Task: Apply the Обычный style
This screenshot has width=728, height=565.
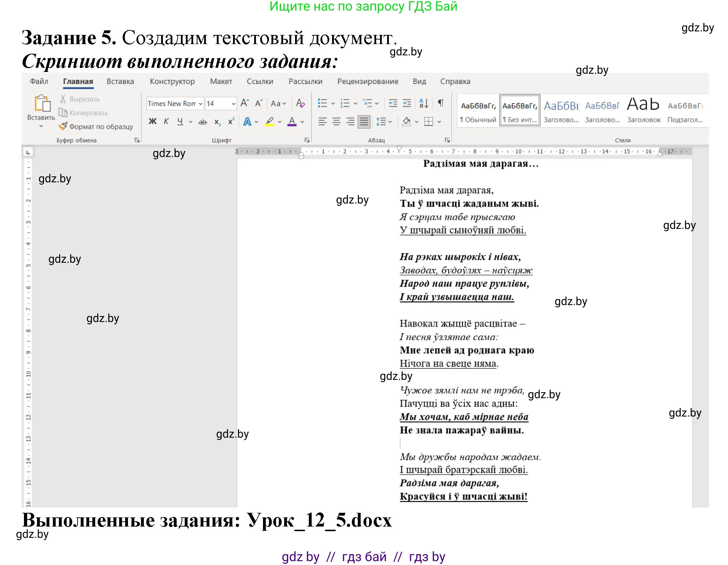Action: pos(478,111)
